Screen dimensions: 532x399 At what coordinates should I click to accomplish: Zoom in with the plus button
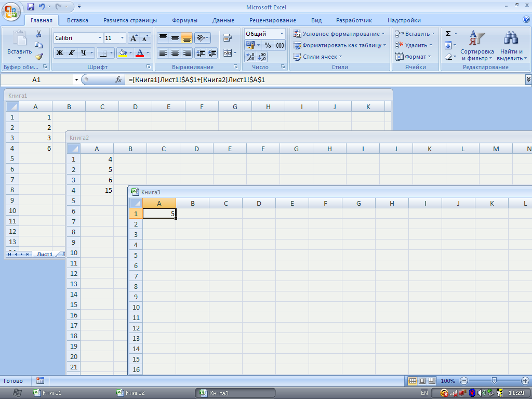(525, 381)
